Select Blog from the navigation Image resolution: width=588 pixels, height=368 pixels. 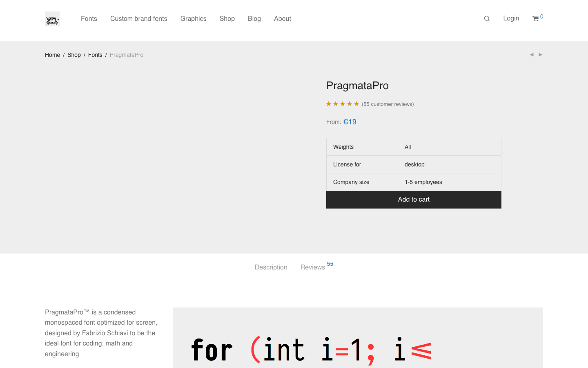click(x=254, y=18)
